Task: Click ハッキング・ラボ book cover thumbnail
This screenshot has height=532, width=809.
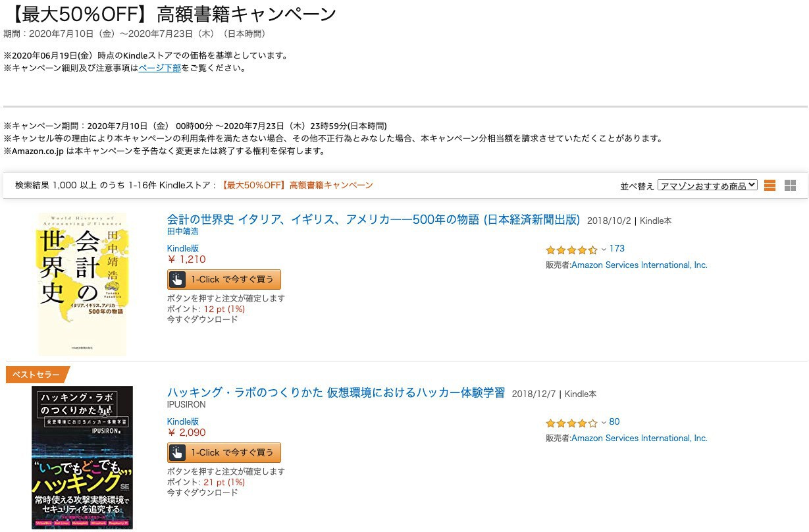Action: click(x=82, y=458)
